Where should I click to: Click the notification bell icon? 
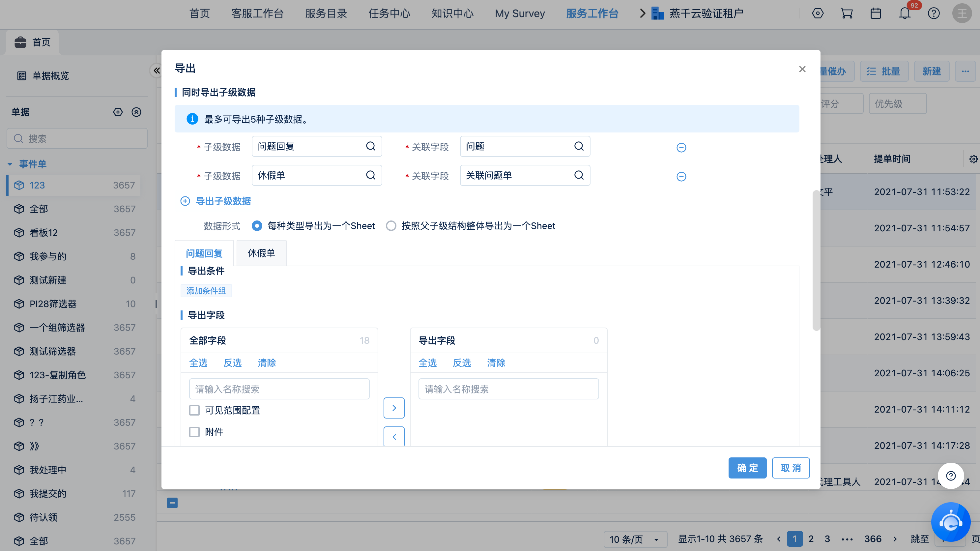(904, 14)
